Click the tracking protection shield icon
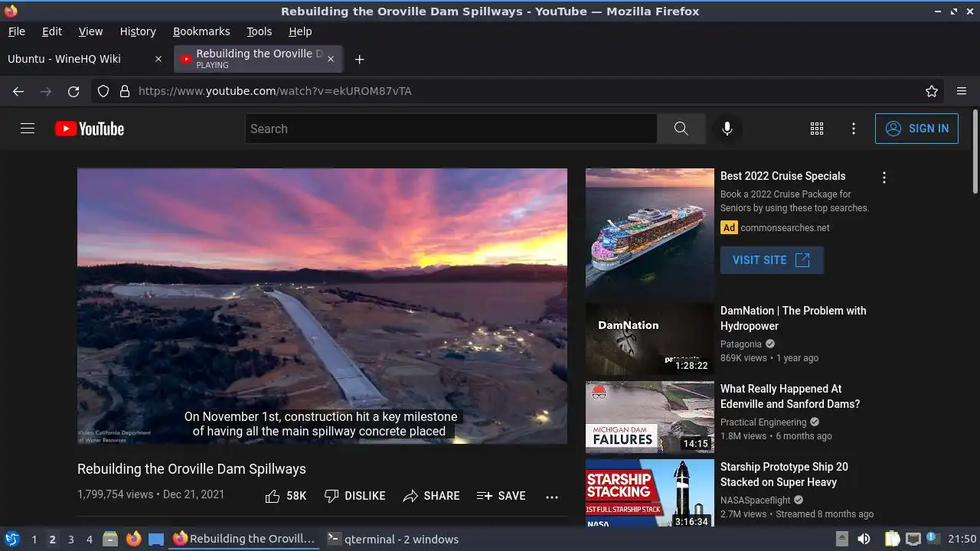 [x=103, y=91]
